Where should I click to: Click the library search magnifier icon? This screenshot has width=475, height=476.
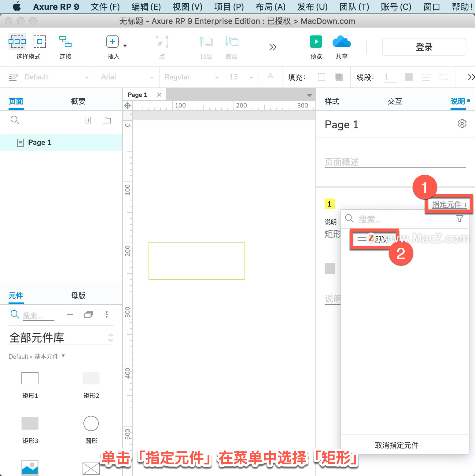(15, 314)
